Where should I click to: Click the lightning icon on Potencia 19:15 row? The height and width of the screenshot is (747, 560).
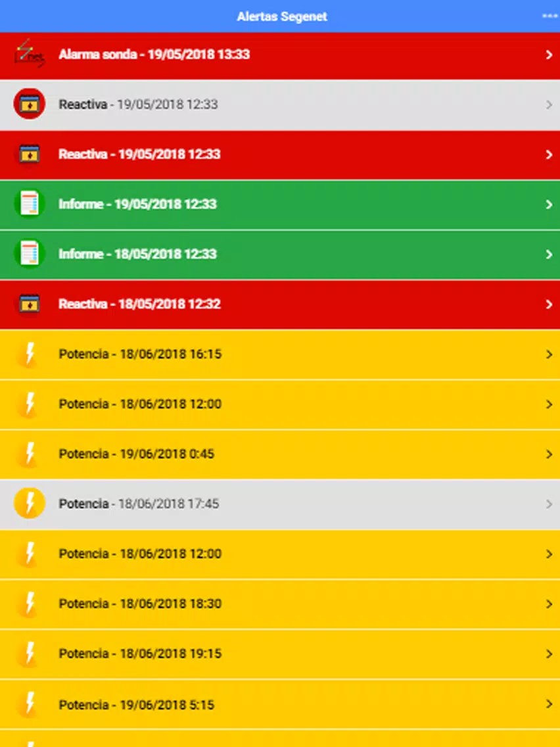(28, 654)
